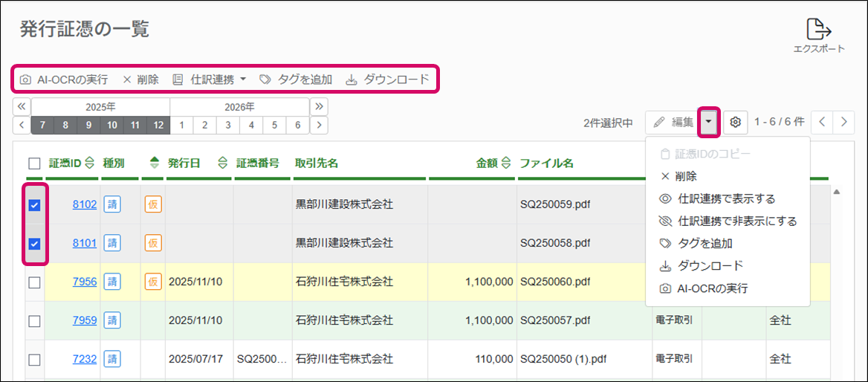This screenshot has height=382, width=868.
Task: Click the 仮 badge in row 7956
Action: 153,282
